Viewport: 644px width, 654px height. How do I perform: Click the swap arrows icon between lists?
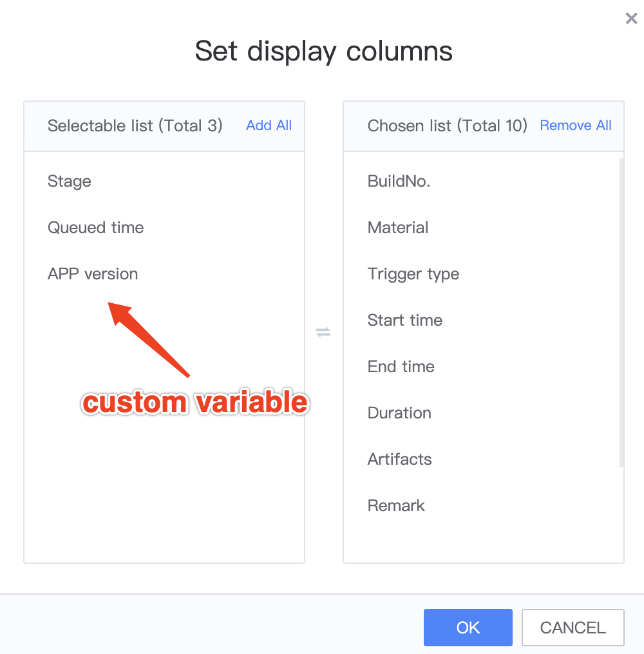pyautogui.click(x=323, y=332)
